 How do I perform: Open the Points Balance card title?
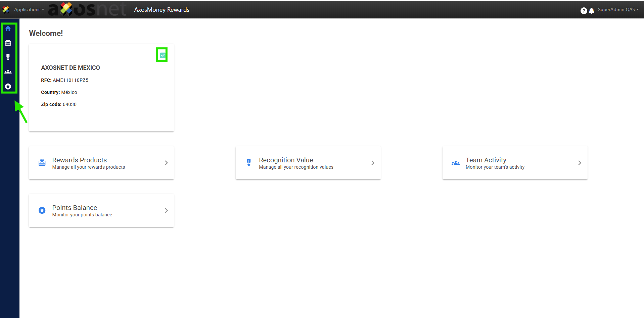[x=75, y=208]
